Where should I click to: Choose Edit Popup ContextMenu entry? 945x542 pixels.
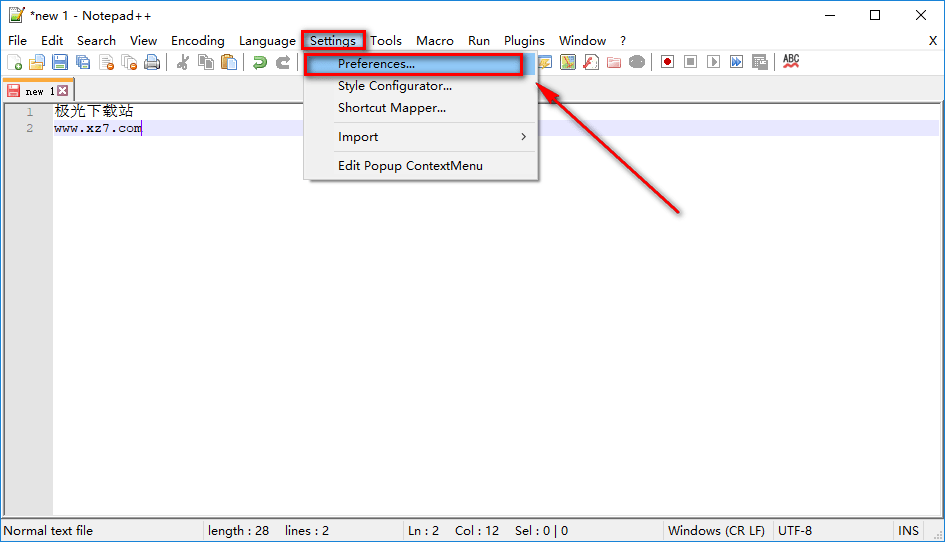tap(420, 166)
